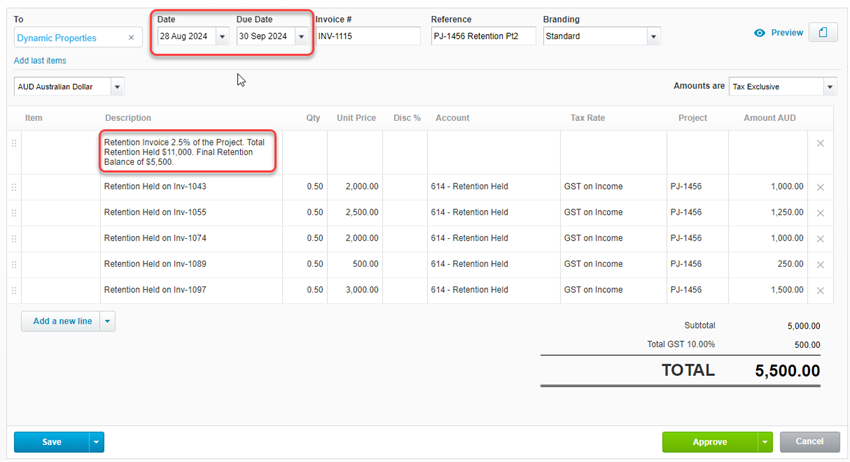Click Retention Held on Inv-1043 description
This screenshot has height=462, width=850.
[x=155, y=187]
